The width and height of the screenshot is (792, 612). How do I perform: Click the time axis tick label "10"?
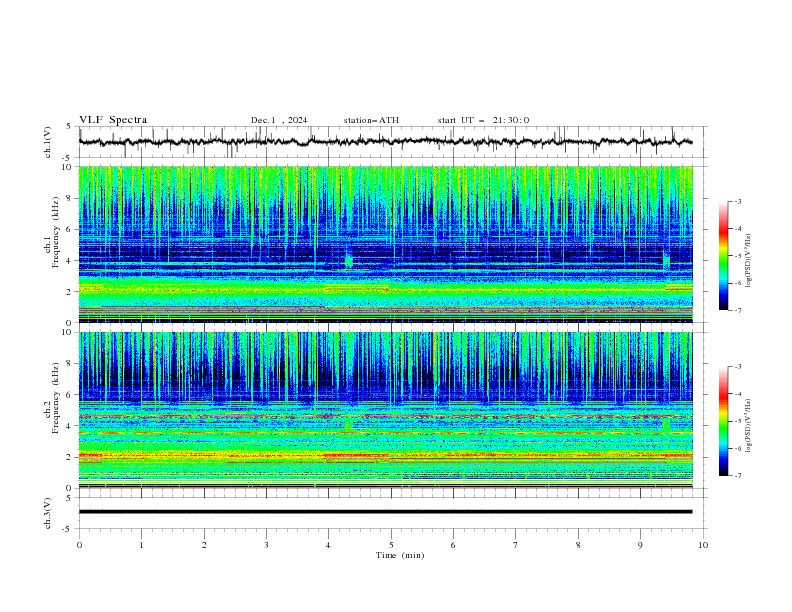(703, 545)
